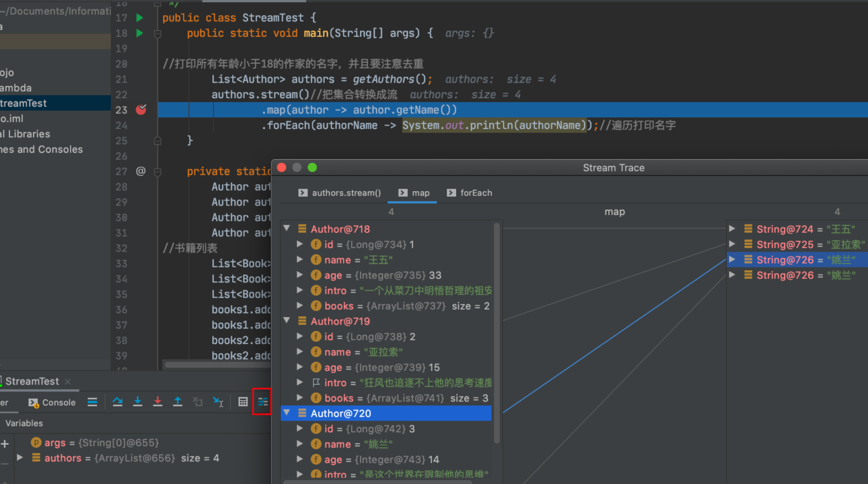Run class StreamTest from gutter arrow
Screen dimensions: 868x484
point(140,18)
